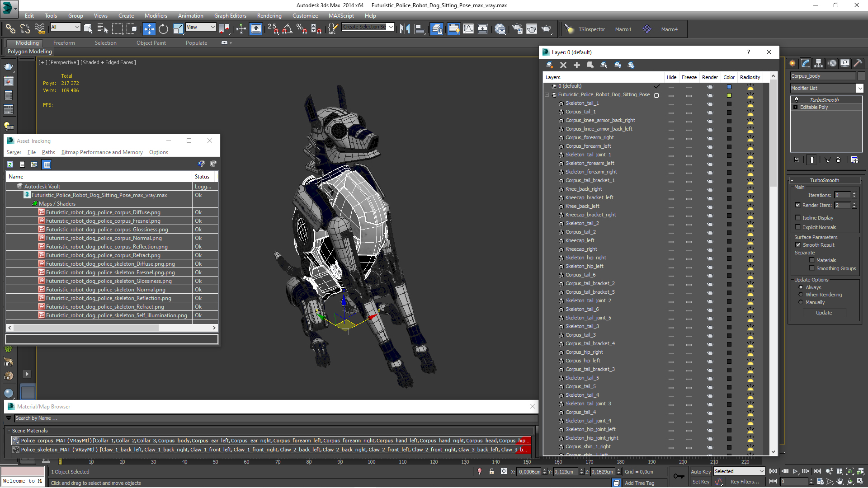
Task: Select the Rotate tool
Action: [163, 29]
